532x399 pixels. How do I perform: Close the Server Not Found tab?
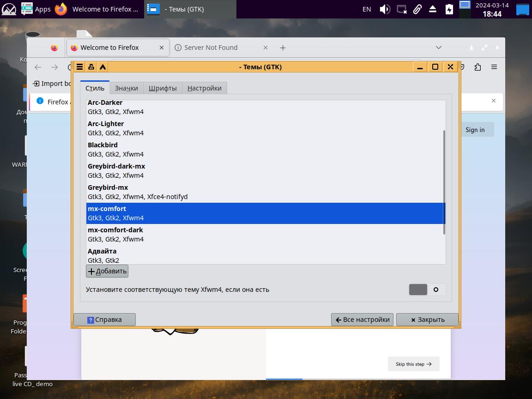click(266, 48)
